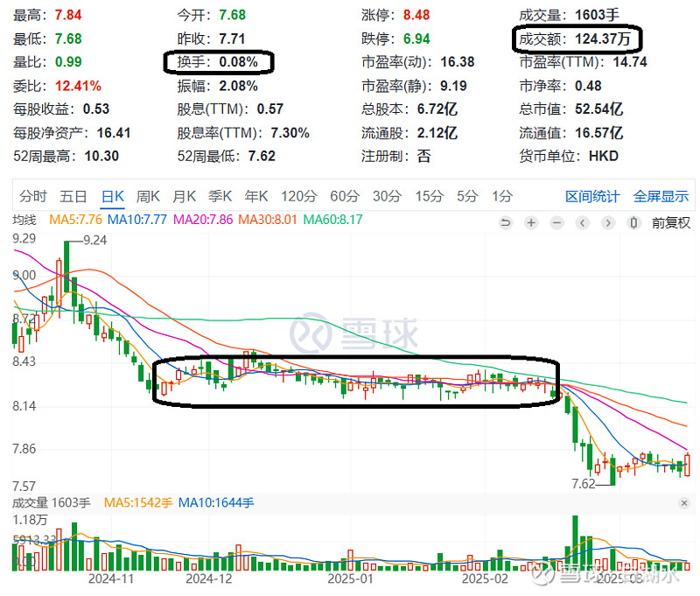Click the 52周最低 value 7.62

[x=262, y=157]
